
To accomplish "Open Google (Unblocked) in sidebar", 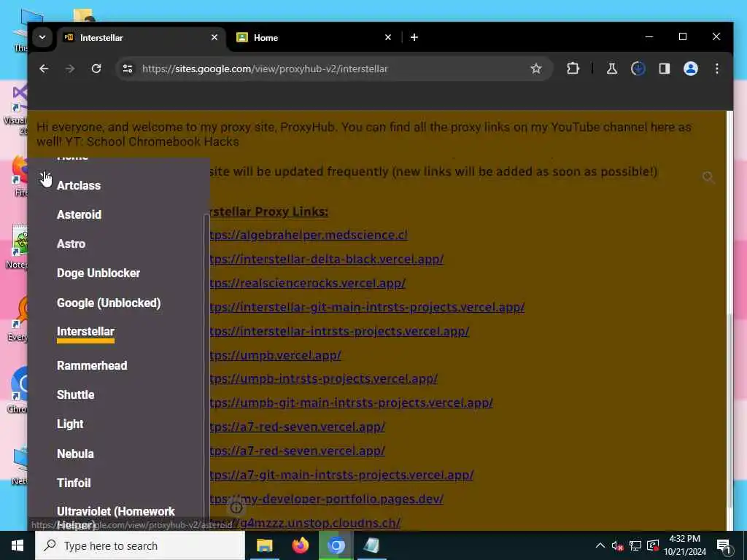I will [x=109, y=303].
